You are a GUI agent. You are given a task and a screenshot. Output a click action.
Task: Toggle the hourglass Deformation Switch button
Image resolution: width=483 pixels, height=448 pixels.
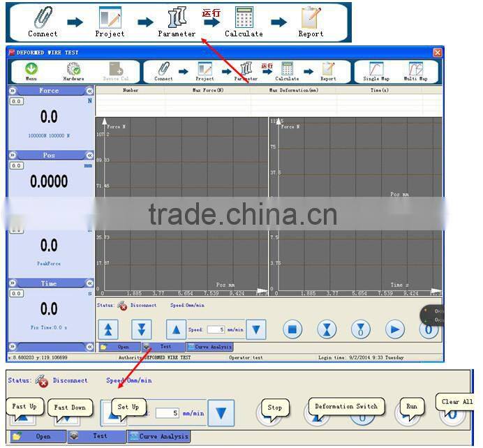(x=327, y=329)
